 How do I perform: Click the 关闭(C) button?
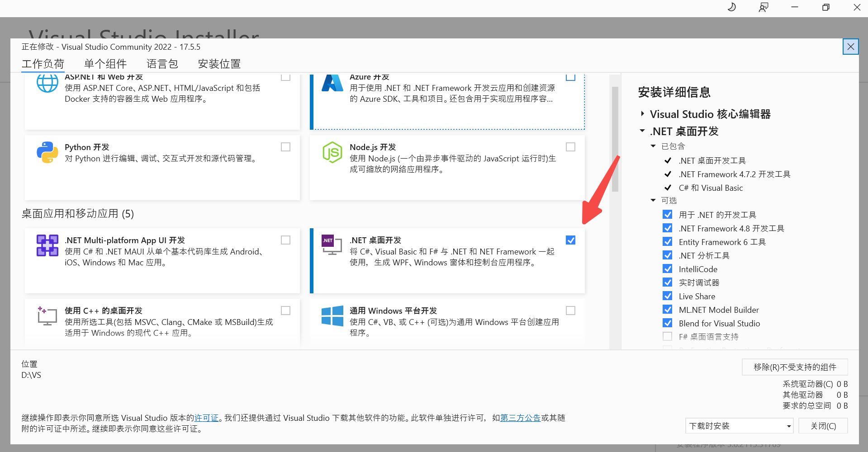[x=823, y=426]
